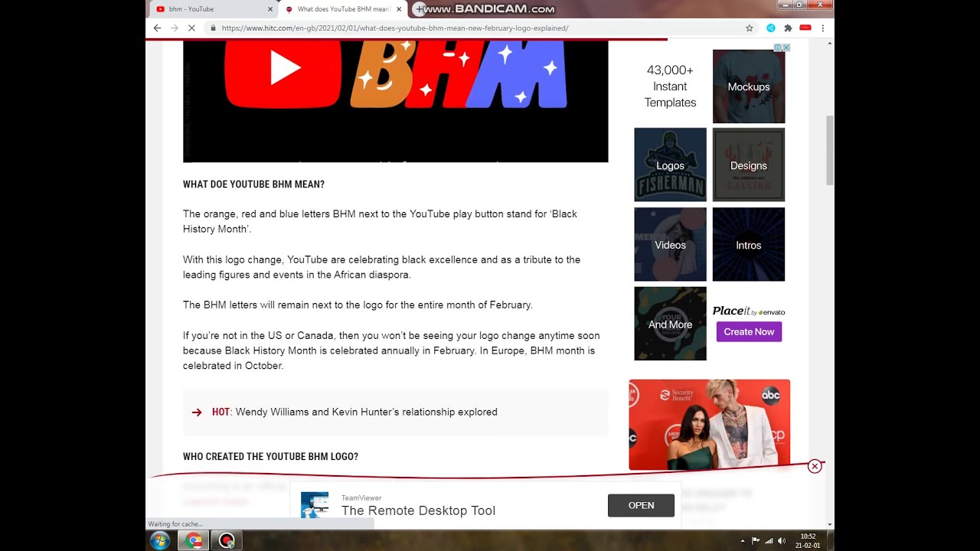Image resolution: width=980 pixels, height=551 pixels.
Task: Click the scrollbar down arrow
Action: tap(830, 524)
